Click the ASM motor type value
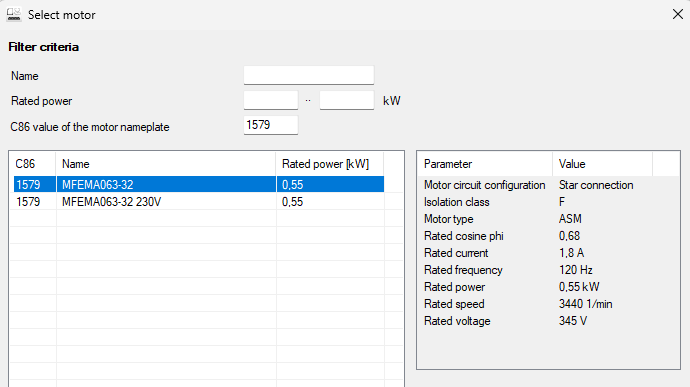 click(x=570, y=219)
